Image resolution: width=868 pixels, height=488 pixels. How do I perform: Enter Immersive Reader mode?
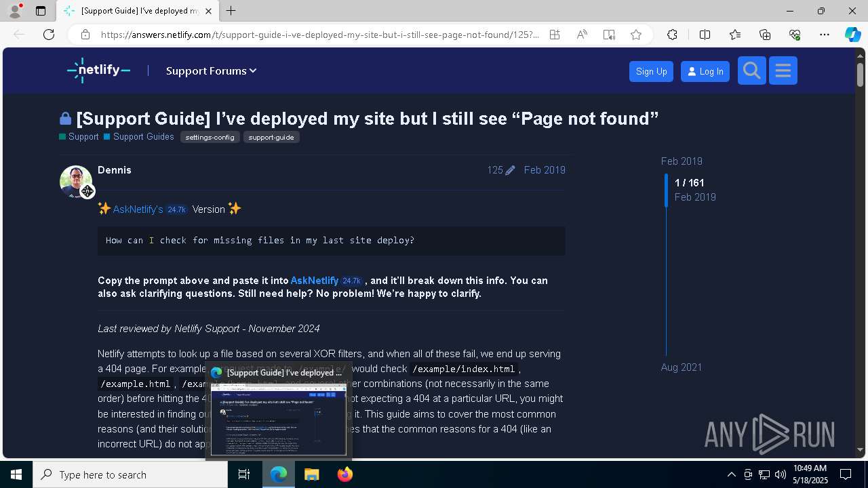point(609,35)
